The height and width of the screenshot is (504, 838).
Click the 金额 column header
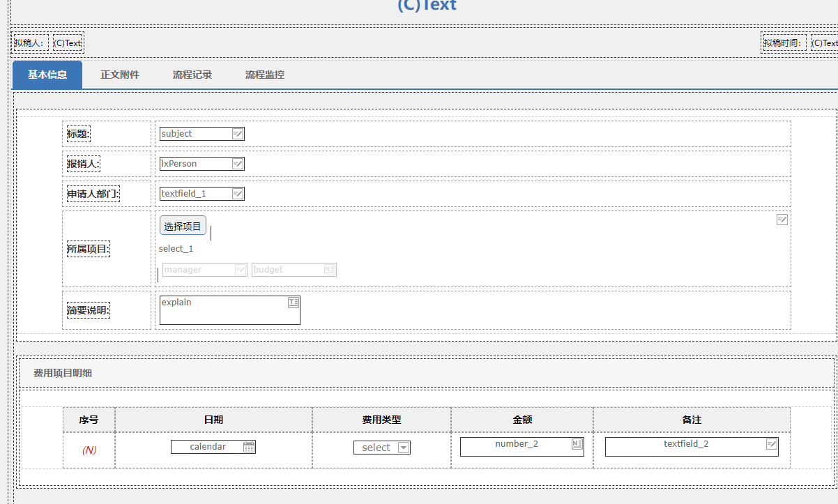(x=522, y=420)
